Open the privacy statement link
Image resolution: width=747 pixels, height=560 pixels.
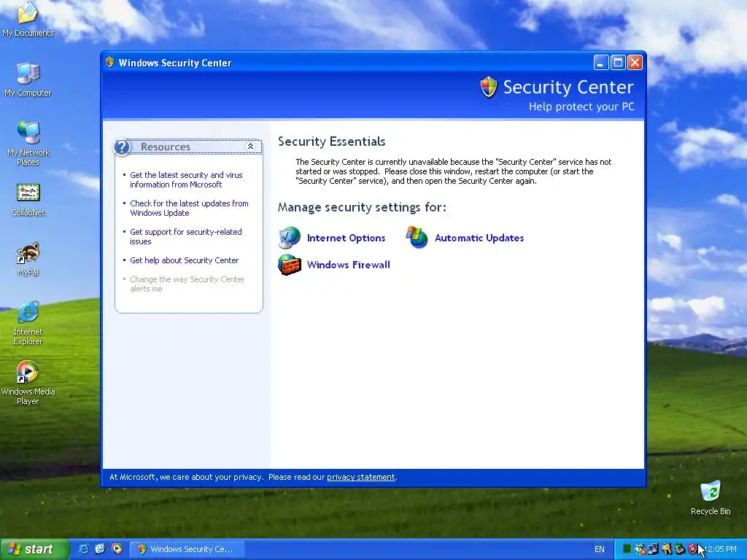pos(360,477)
